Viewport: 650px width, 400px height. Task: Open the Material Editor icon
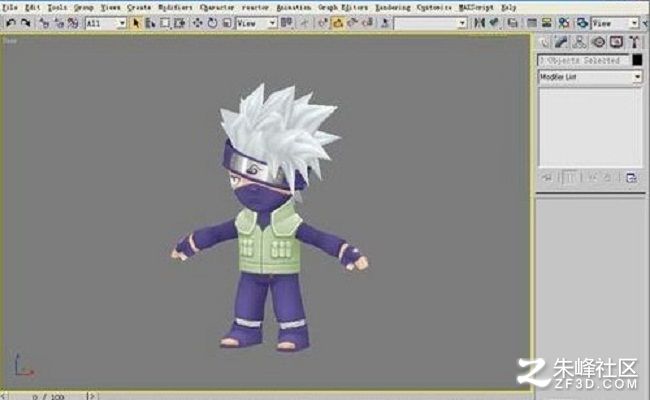(564, 23)
